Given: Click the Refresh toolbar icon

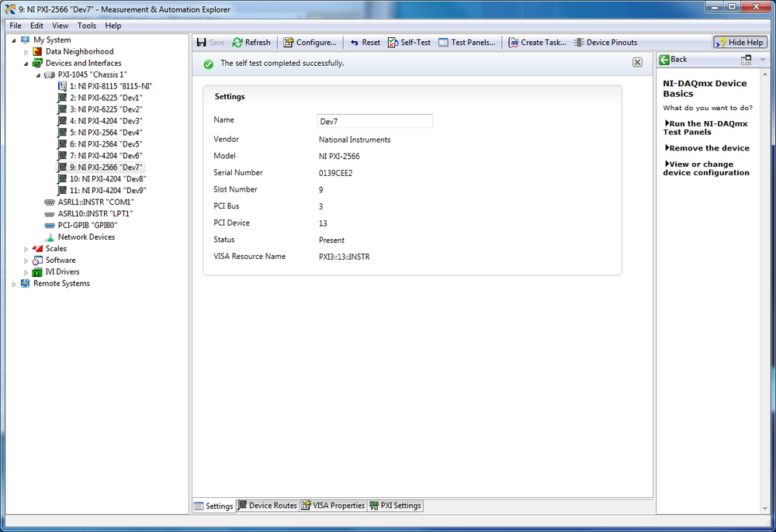Looking at the screenshot, I should pyautogui.click(x=238, y=43).
